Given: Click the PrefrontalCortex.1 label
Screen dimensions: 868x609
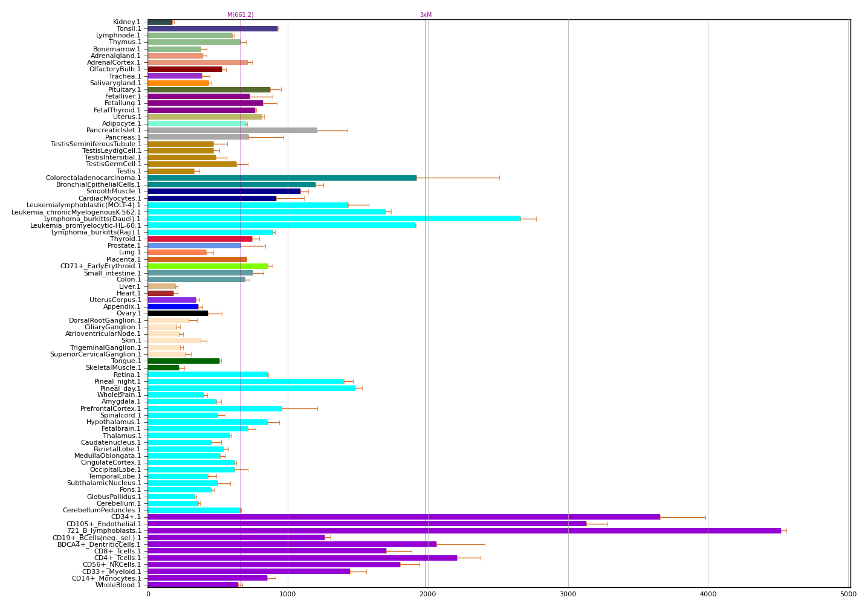Looking at the screenshot, I should point(111,408).
